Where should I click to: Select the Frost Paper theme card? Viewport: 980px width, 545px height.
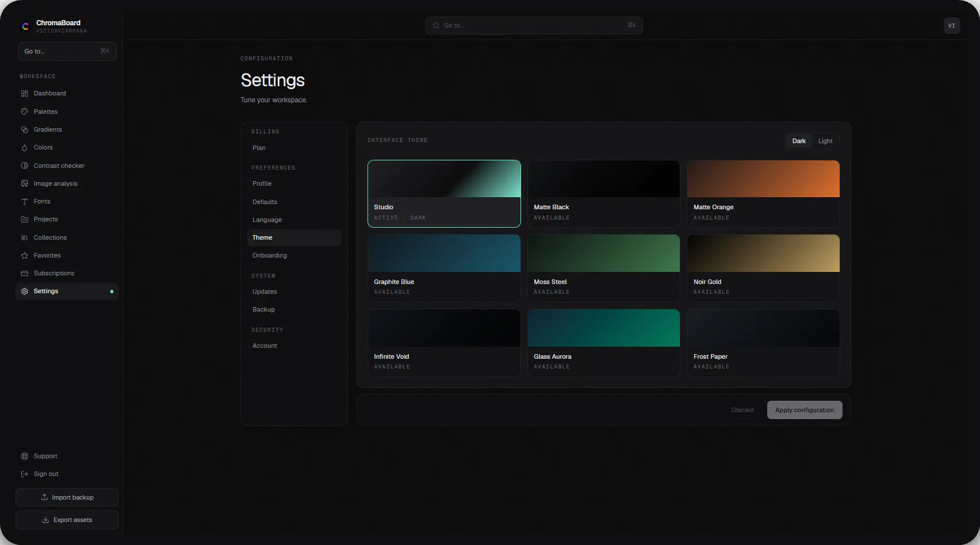pos(763,343)
